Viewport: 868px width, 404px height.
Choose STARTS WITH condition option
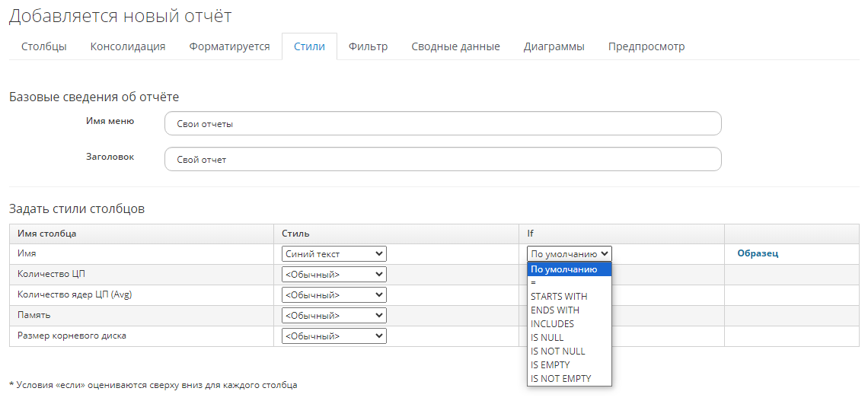pos(559,297)
